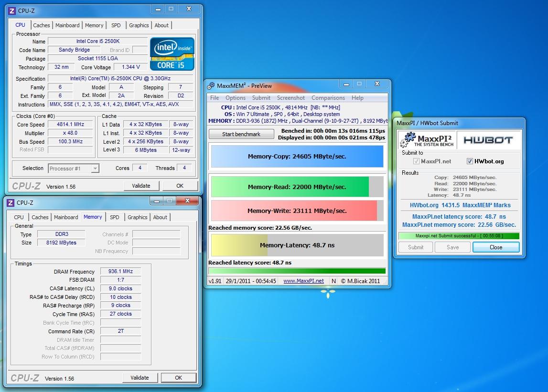Open the Submit menu in MaxxMEM
This screenshot has height=392, width=548.
[x=261, y=98]
